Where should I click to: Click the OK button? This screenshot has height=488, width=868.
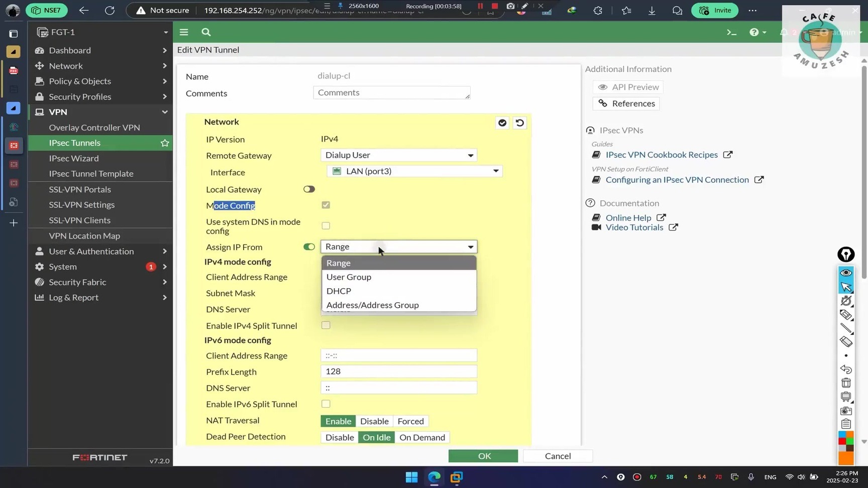pyautogui.click(x=483, y=456)
